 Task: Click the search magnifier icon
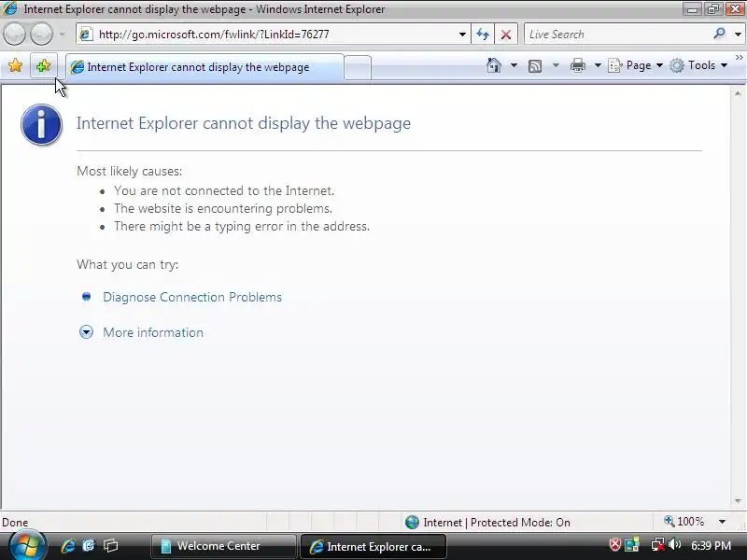(x=719, y=34)
